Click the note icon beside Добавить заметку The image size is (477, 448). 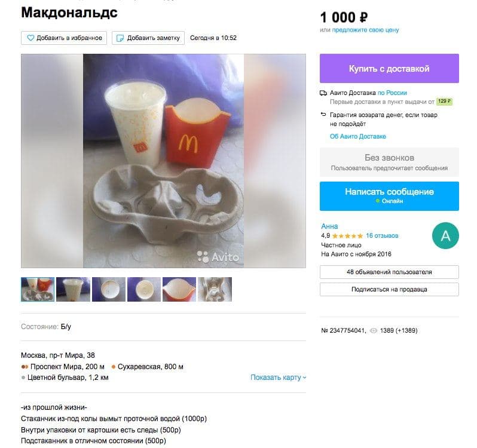tap(120, 38)
